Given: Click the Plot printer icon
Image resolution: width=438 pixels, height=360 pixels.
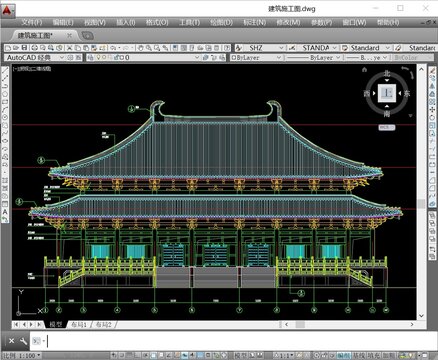Looking at the screenshot, I should [35, 48].
